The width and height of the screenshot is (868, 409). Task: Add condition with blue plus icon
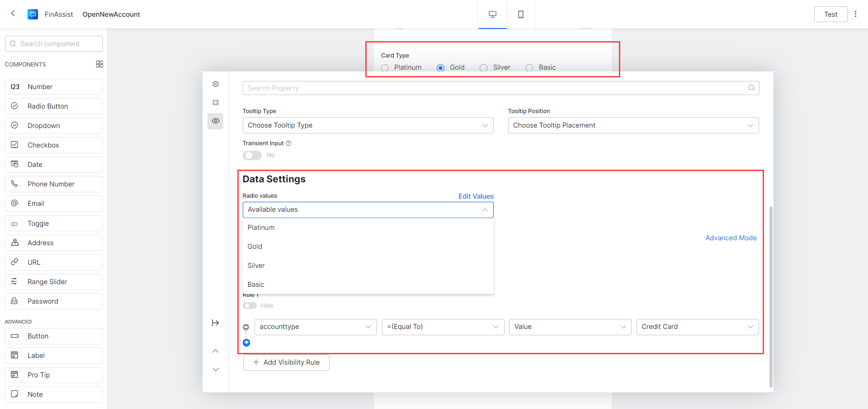click(246, 343)
